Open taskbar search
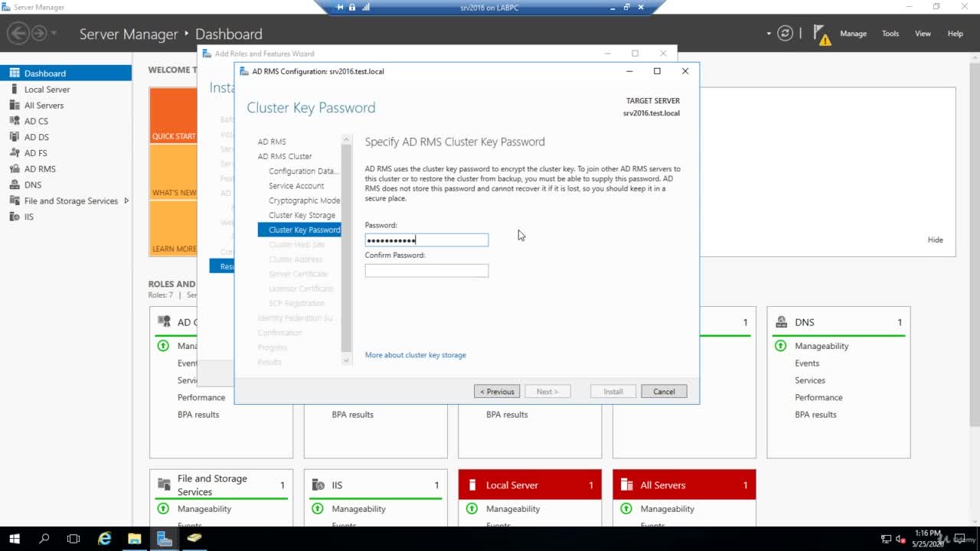Image resolution: width=980 pixels, height=551 pixels. pyautogui.click(x=44, y=539)
